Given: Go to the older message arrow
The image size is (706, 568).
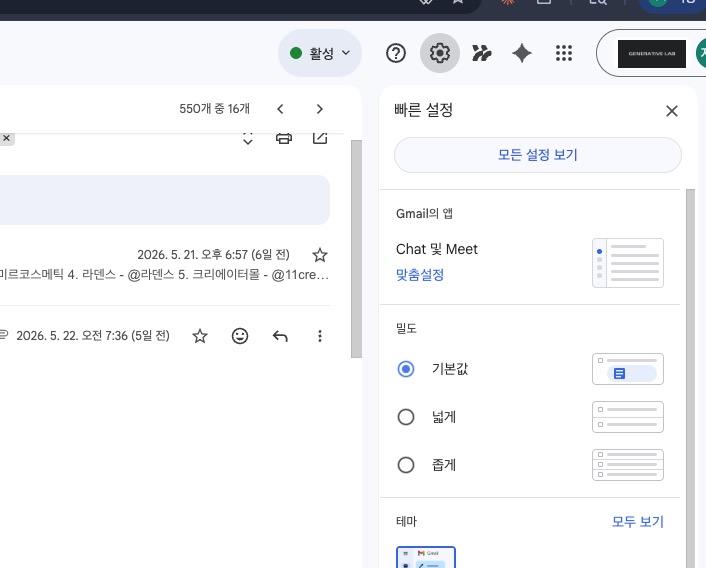Looking at the screenshot, I should coord(320,109).
